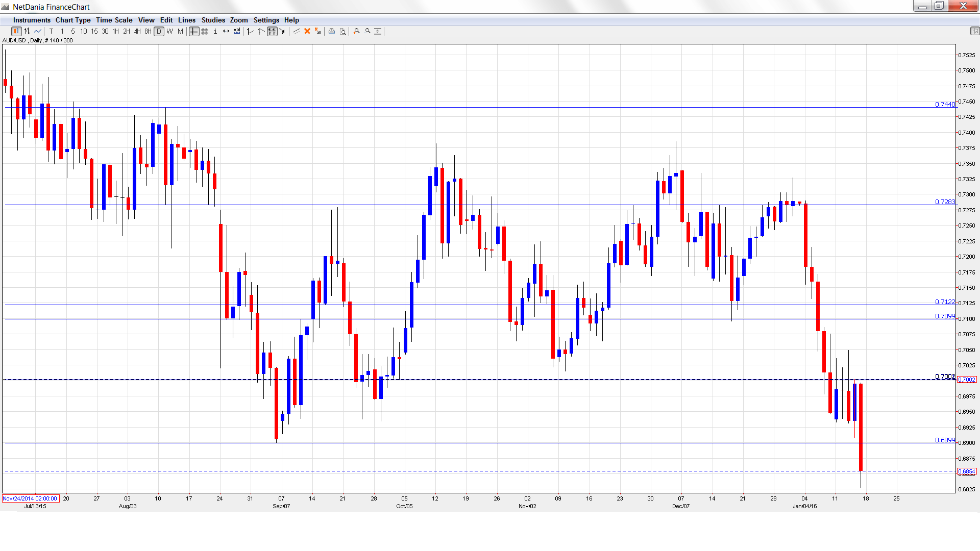Image resolution: width=980 pixels, height=551 pixels.
Task: Select the trend line drawing tool
Action: click(x=297, y=31)
